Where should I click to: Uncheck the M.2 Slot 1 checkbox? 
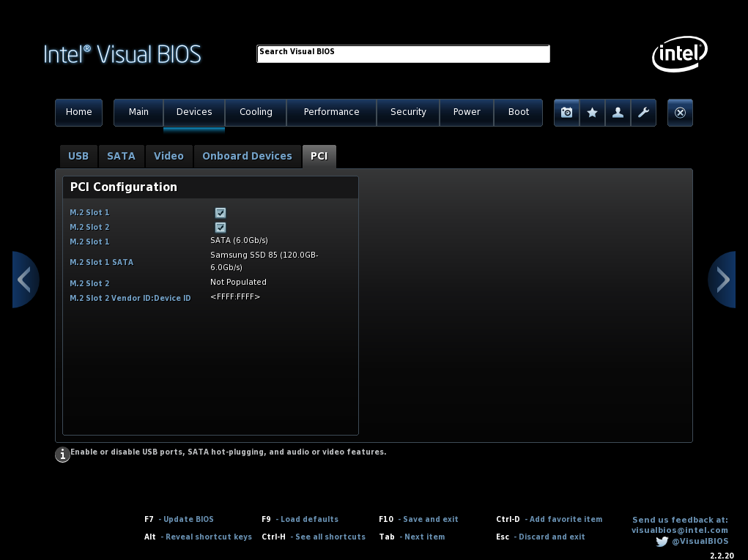221,212
